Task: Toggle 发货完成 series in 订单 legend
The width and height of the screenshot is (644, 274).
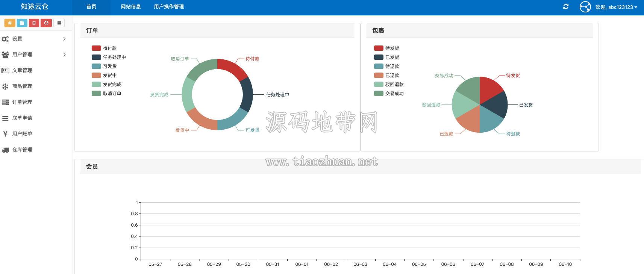Action: click(106, 84)
